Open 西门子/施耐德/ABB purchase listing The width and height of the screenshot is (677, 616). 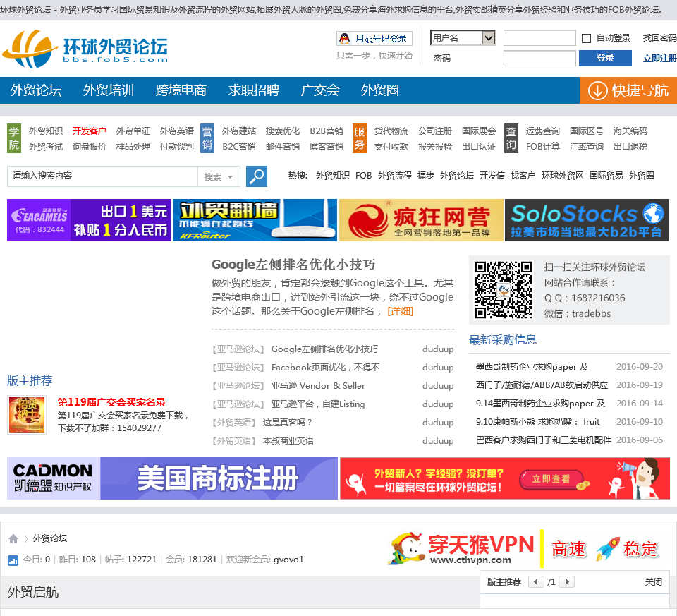[542, 385]
